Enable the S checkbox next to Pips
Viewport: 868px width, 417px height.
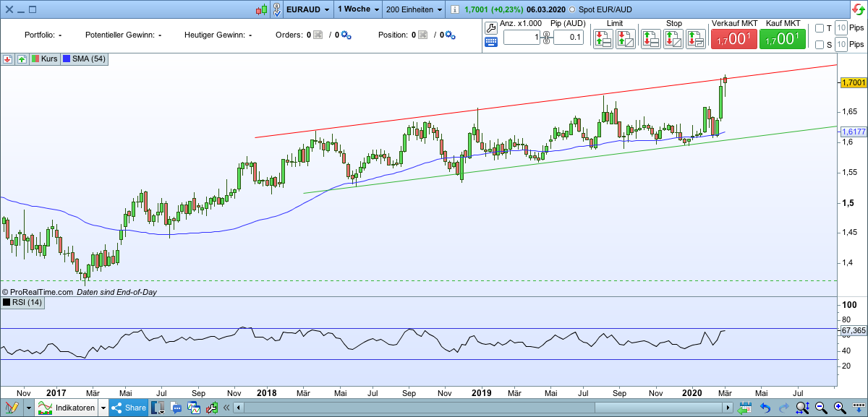pos(820,44)
